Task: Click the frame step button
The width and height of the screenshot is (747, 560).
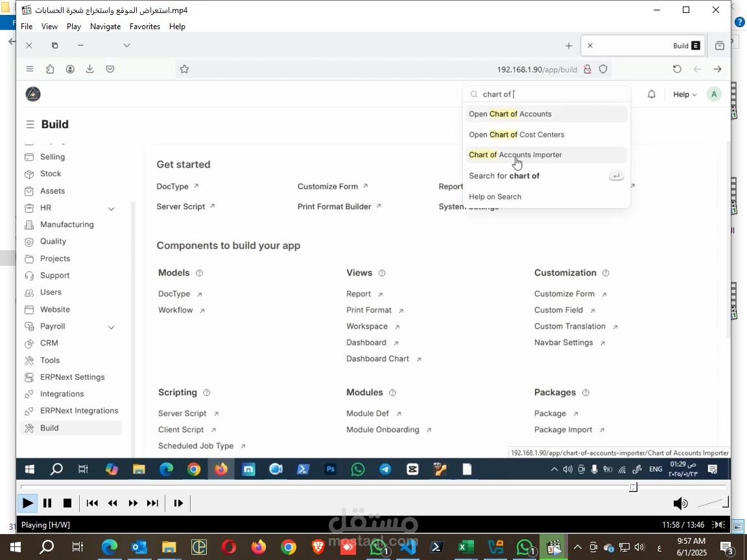Action: pos(178,503)
